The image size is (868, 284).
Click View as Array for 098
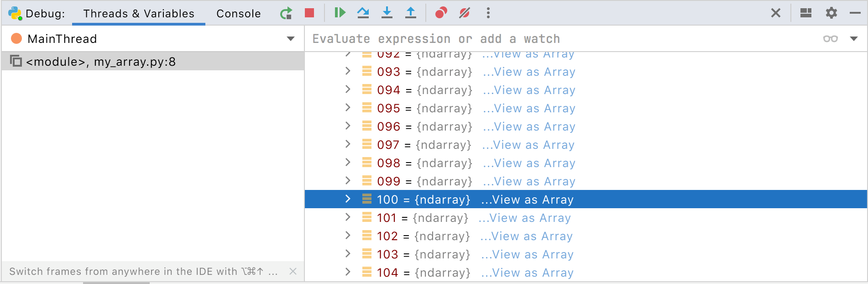click(529, 163)
